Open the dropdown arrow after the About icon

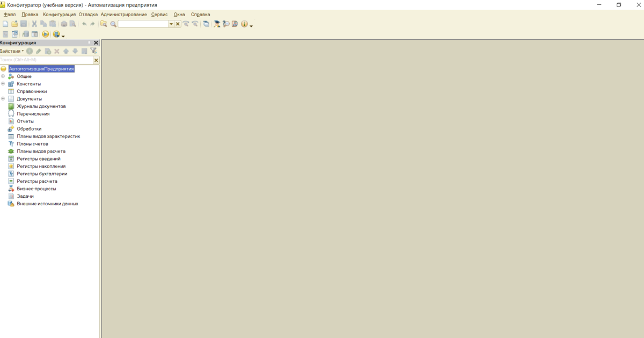251,26
